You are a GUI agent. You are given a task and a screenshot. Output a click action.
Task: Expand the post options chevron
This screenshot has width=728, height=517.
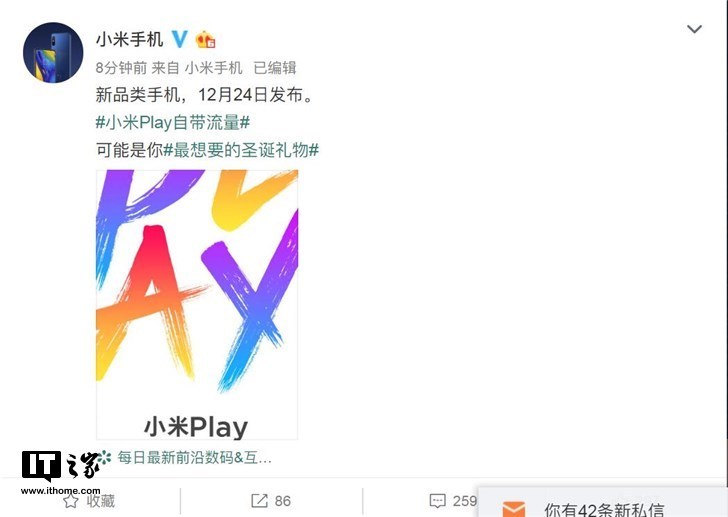coord(694,29)
